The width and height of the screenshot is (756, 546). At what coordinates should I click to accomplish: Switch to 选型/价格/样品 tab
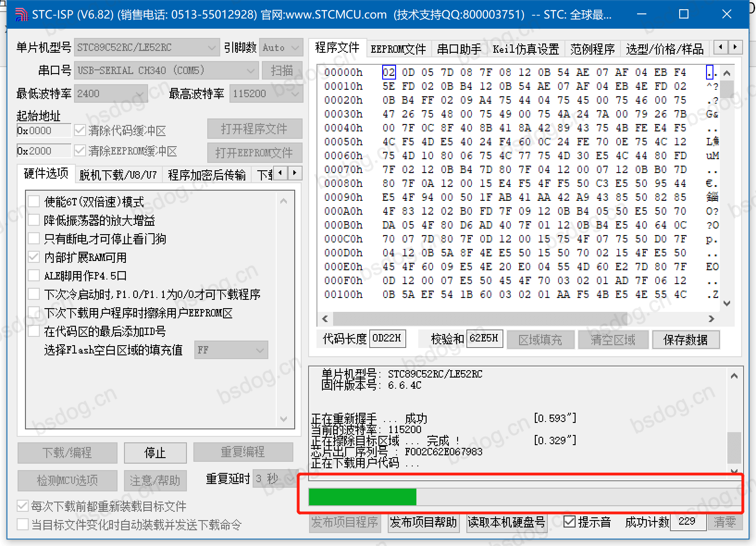coord(664,49)
